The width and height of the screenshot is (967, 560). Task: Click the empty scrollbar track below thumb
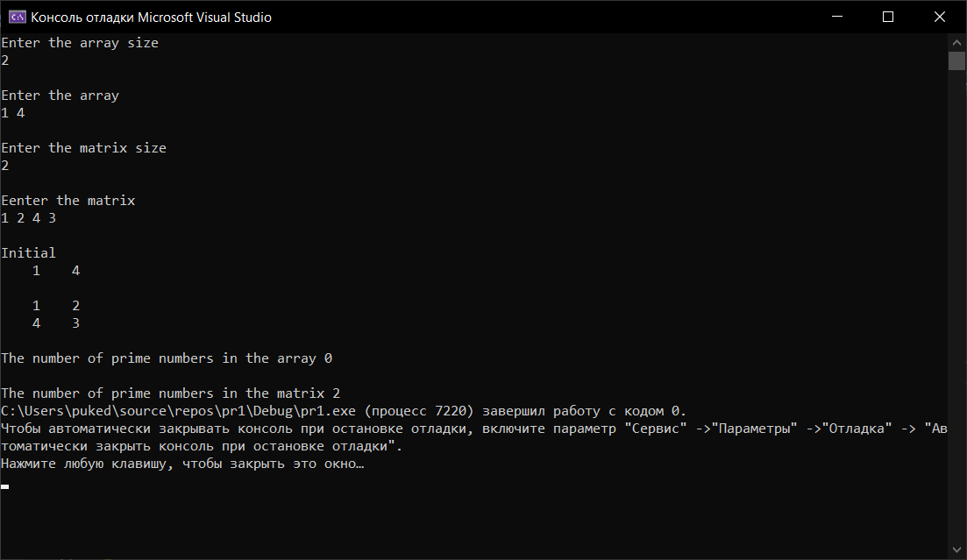point(956,307)
